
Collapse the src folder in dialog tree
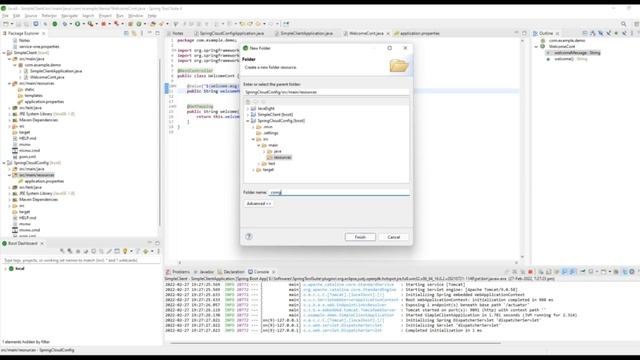[x=253, y=139]
